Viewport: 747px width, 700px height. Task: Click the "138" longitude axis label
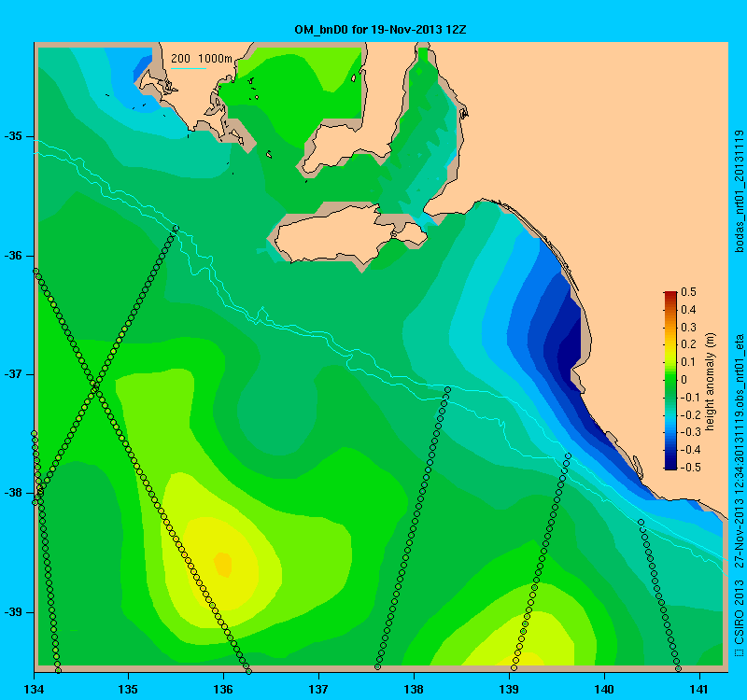click(414, 689)
